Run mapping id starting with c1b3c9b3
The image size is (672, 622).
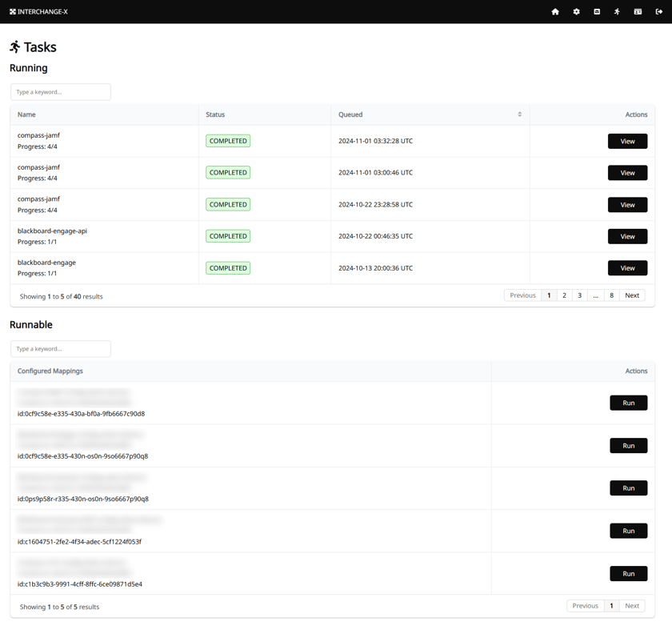[628, 573]
